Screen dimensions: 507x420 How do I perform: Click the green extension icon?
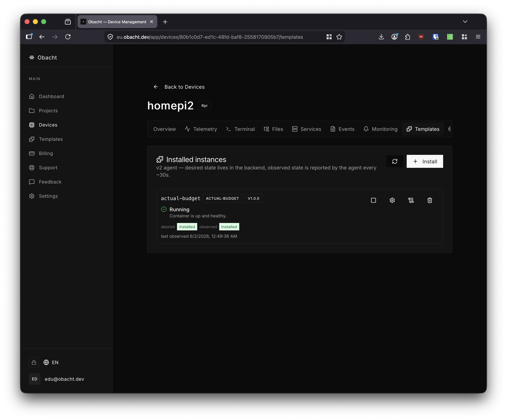coord(450,37)
